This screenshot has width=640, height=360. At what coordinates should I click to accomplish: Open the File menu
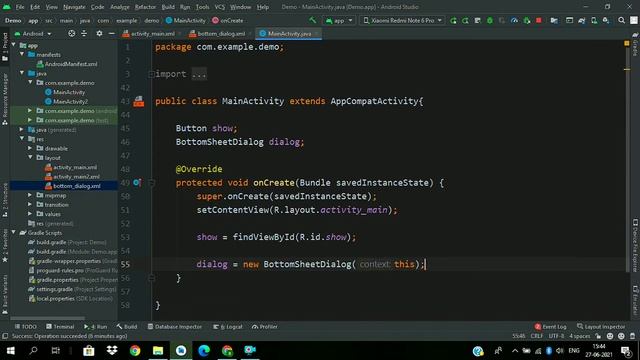click(x=20, y=7)
